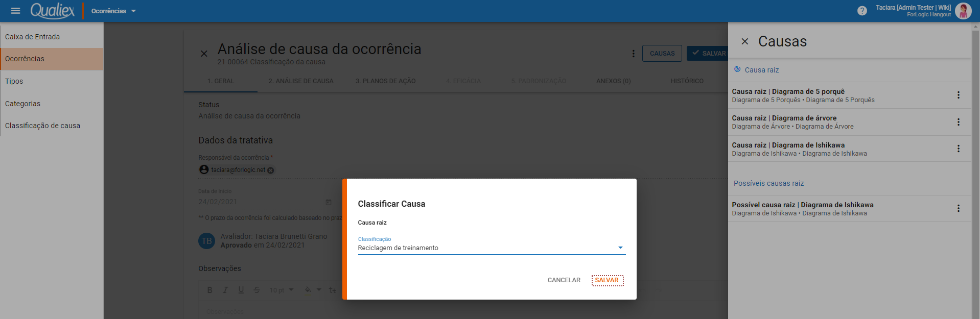Click the CAUSAS button
The image size is (980, 319).
[x=662, y=54]
